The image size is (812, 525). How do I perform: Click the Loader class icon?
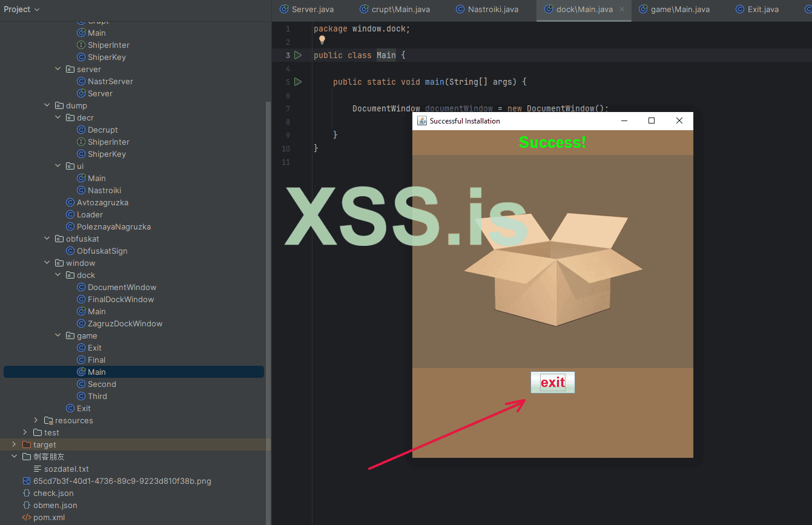click(70, 214)
